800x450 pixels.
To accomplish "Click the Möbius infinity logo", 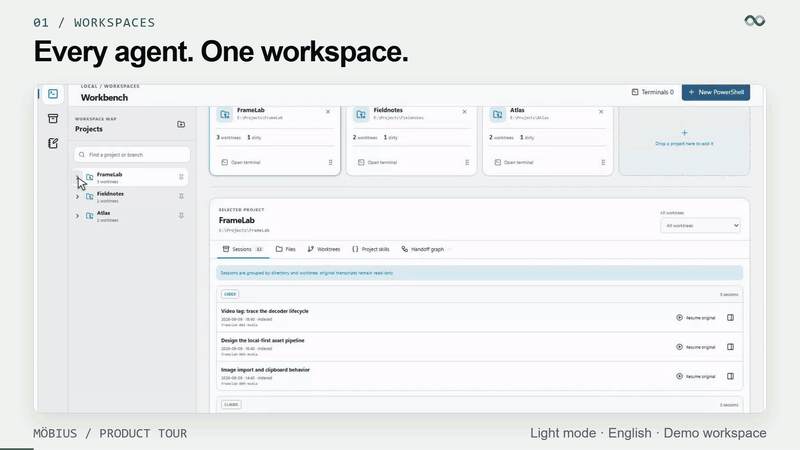I will click(x=755, y=20).
